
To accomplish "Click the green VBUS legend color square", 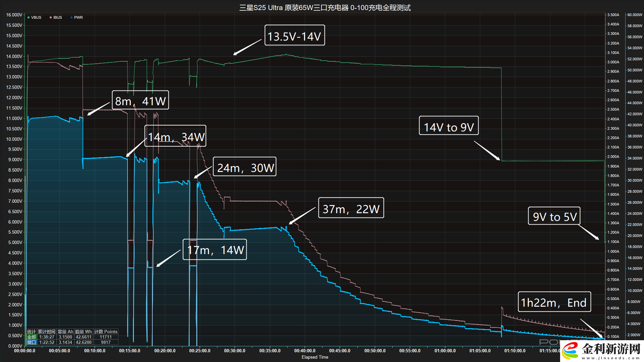I will point(29,17).
